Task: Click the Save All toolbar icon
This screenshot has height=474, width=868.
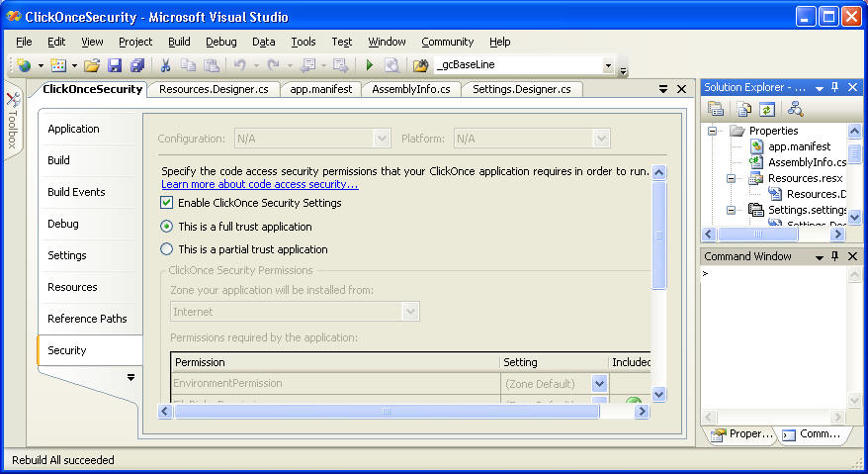Action: tap(137, 65)
